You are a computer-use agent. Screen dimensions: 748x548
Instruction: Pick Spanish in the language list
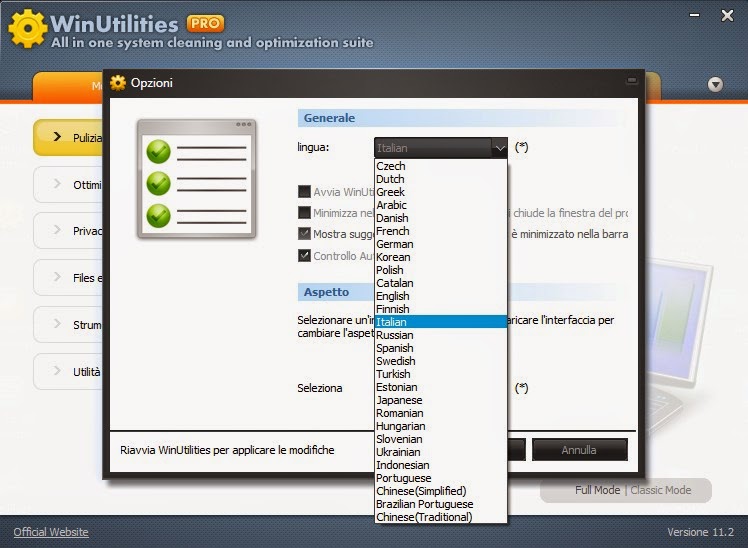coord(440,348)
